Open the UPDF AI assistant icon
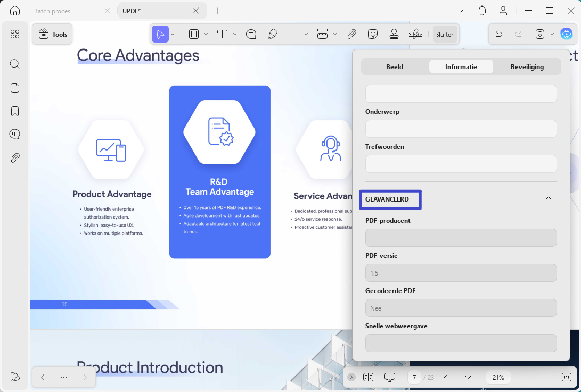 (566, 34)
